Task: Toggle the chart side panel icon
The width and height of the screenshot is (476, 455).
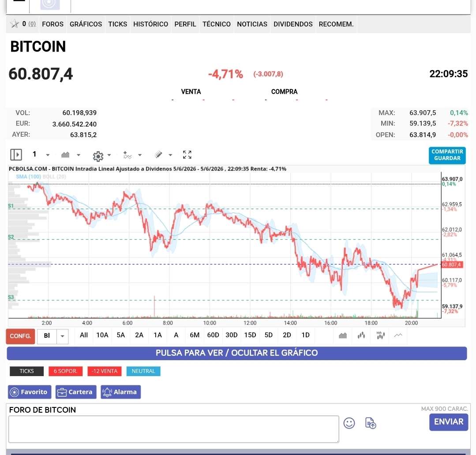Action: click(x=16, y=155)
